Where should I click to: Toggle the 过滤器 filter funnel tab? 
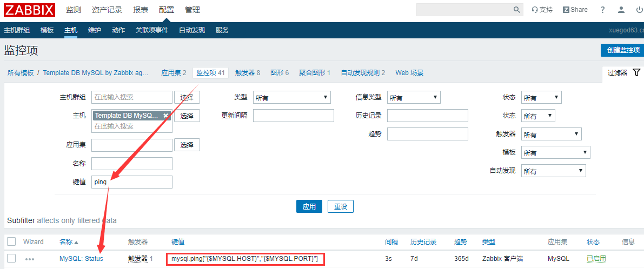623,72
